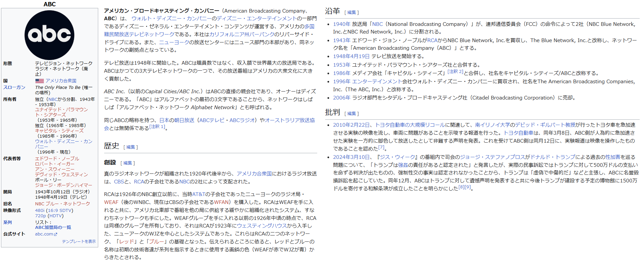This screenshot has width=644, height=263.
Task: Open footnote 注釈 2
Action: (456, 71)
